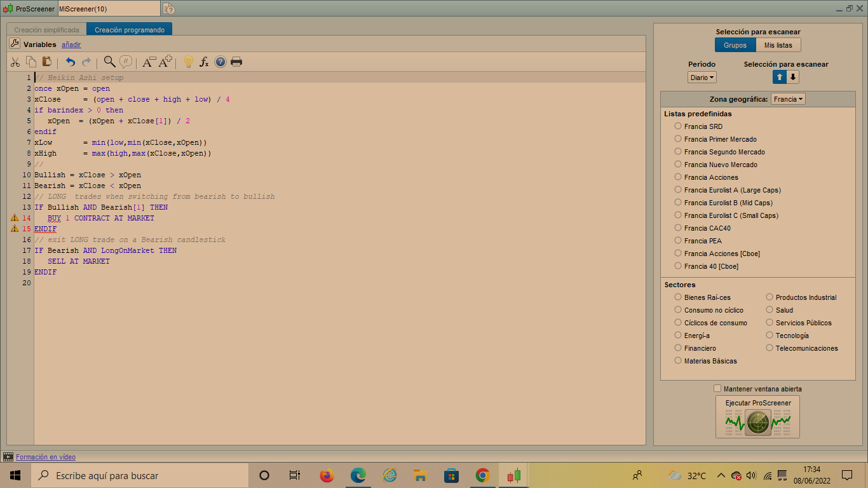Select the Francia CAC40 list
This screenshot has width=868, height=488.
pyautogui.click(x=678, y=228)
